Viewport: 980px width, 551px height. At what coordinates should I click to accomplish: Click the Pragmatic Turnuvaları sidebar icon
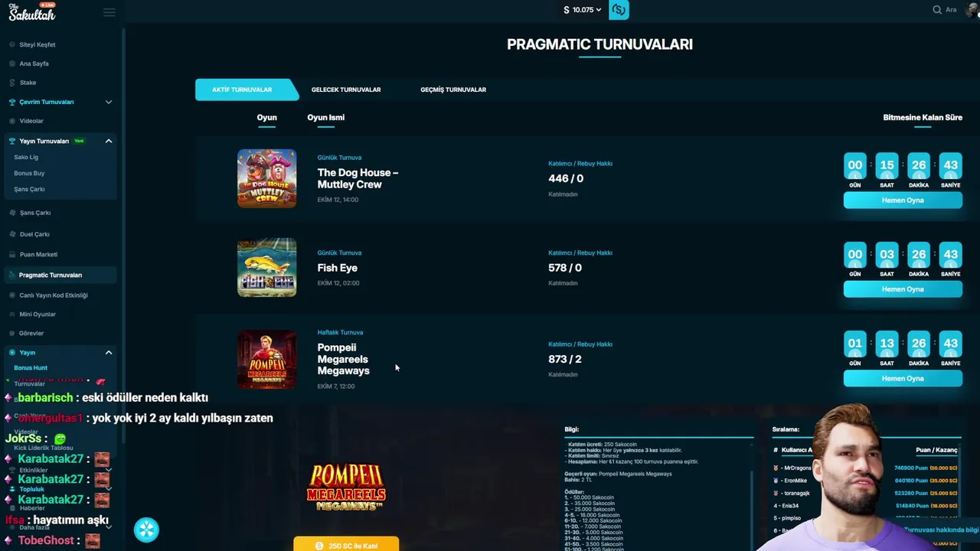click(12, 275)
